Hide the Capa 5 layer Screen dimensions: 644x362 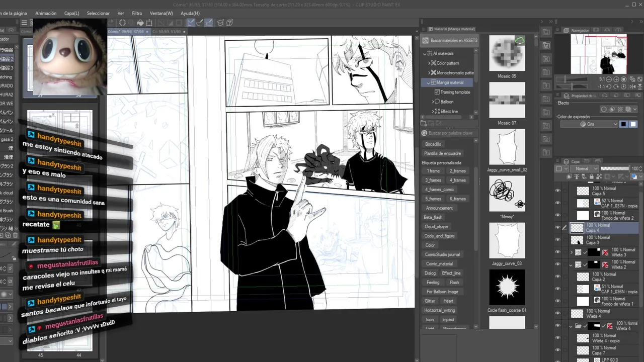557,191
